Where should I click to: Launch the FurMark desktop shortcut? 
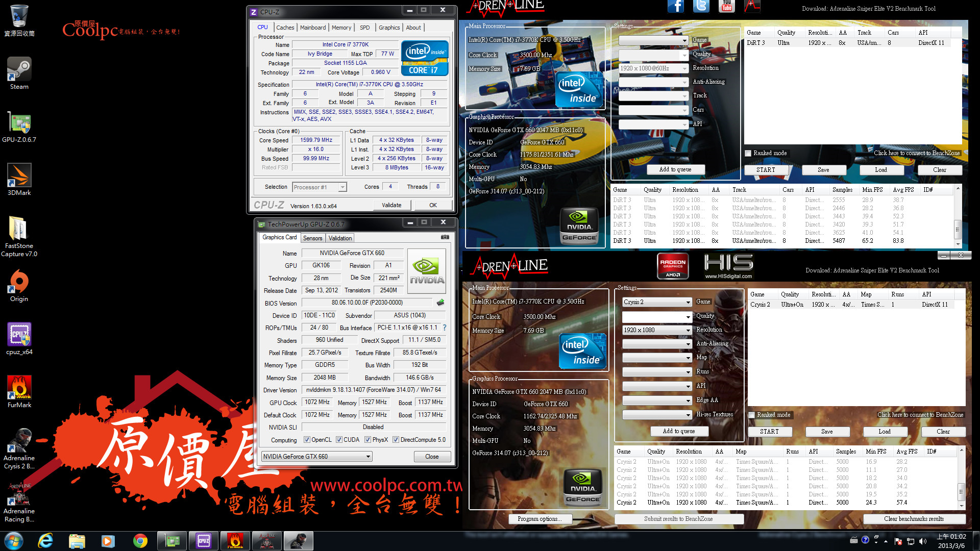(19, 392)
